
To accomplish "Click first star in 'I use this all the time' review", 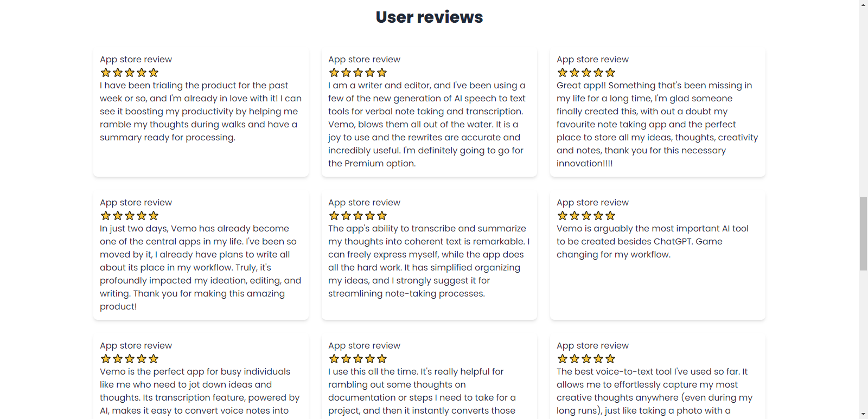I will tap(334, 359).
